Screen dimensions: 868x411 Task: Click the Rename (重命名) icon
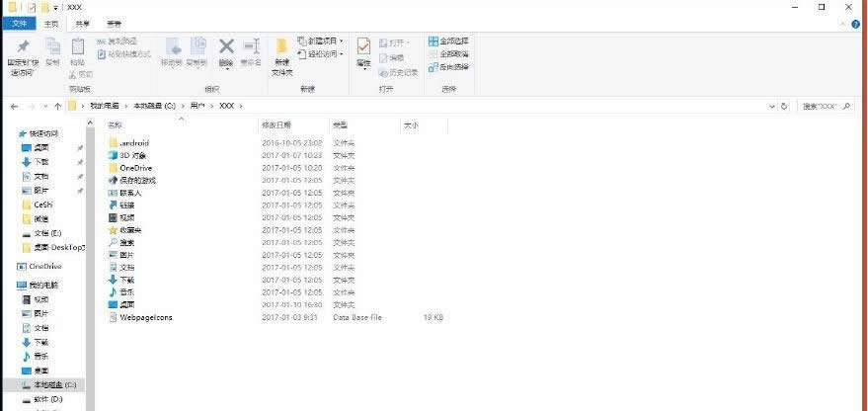point(252,51)
